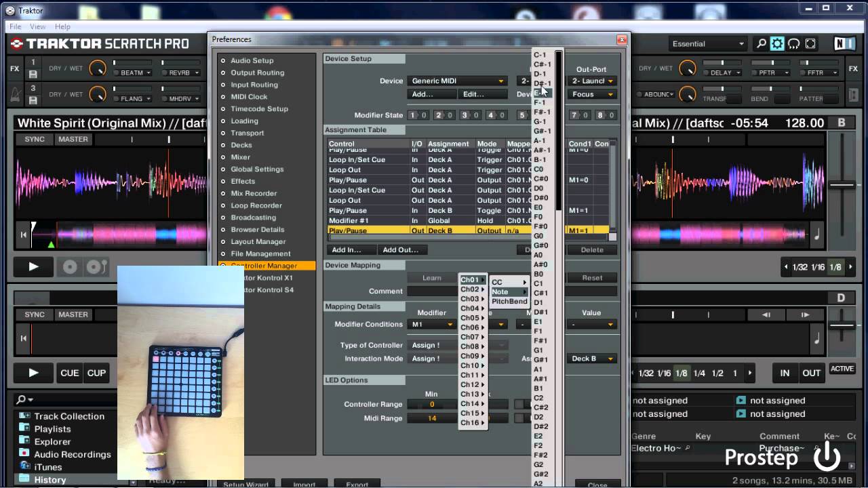Play Deck C with the play button
The width and height of the screenshot is (868, 488).
pyautogui.click(x=33, y=373)
